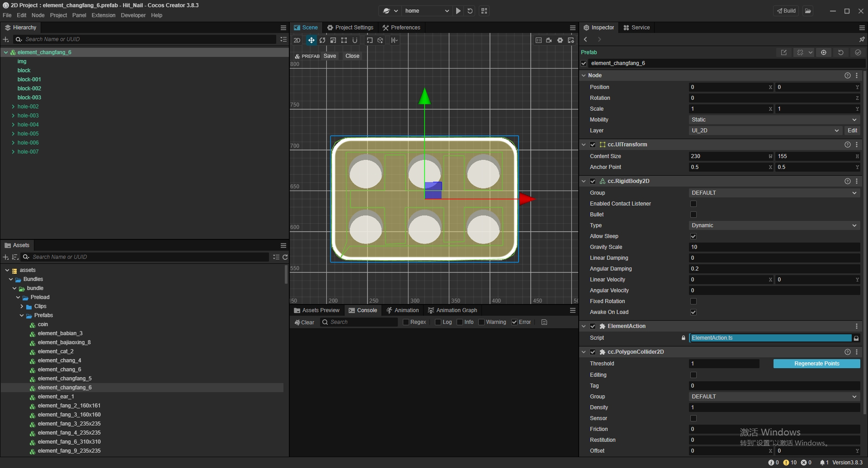This screenshot has width=868, height=468.
Task: Open the Mobility dropdown showing Static
Action: (774, 120)
